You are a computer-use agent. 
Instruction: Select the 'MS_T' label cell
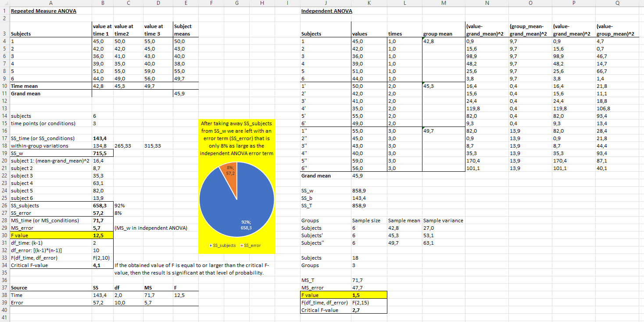pyautogui.click(x=326, y=280)
